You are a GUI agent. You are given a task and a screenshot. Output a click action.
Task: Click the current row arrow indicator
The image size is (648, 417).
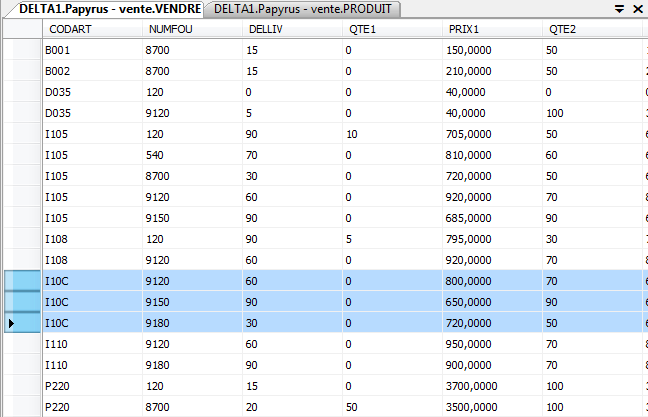pyautogui.click(x=12, y=324)
